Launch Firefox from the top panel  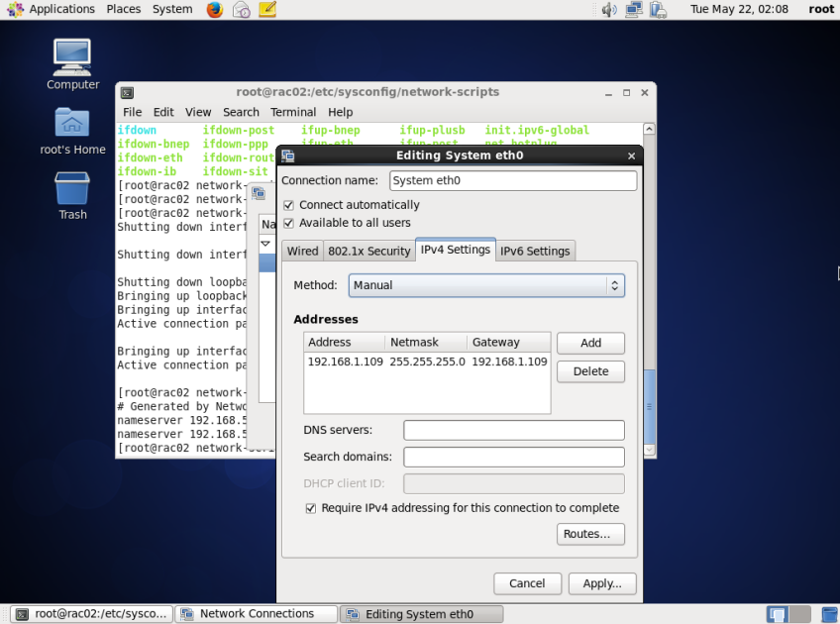215,9
